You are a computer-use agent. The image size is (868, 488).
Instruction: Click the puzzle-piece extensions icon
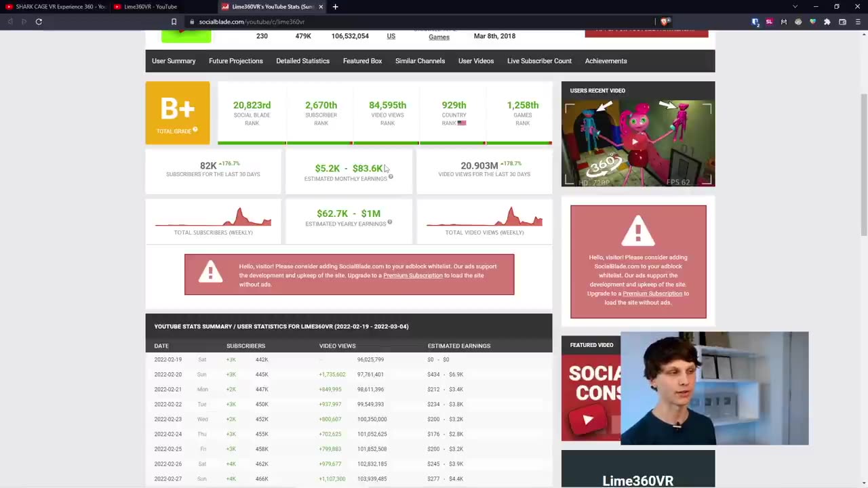point(827,22)
